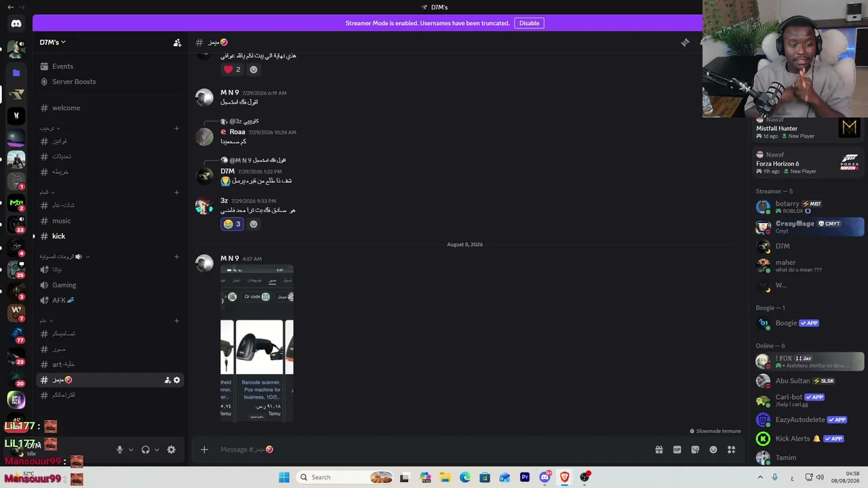Add reaction to 3z's message
Screen dimensions: 868x488
point(254,224)
